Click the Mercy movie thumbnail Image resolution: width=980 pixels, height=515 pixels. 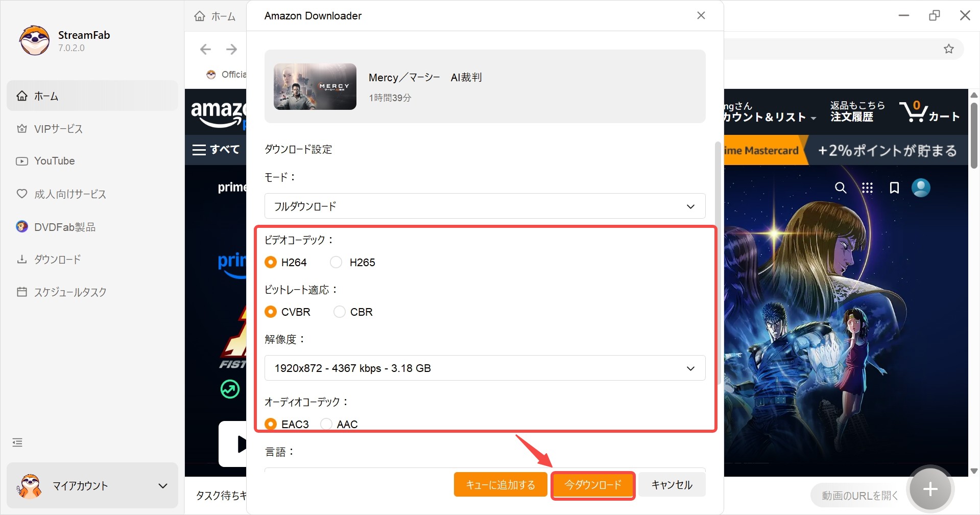[315, 86]
